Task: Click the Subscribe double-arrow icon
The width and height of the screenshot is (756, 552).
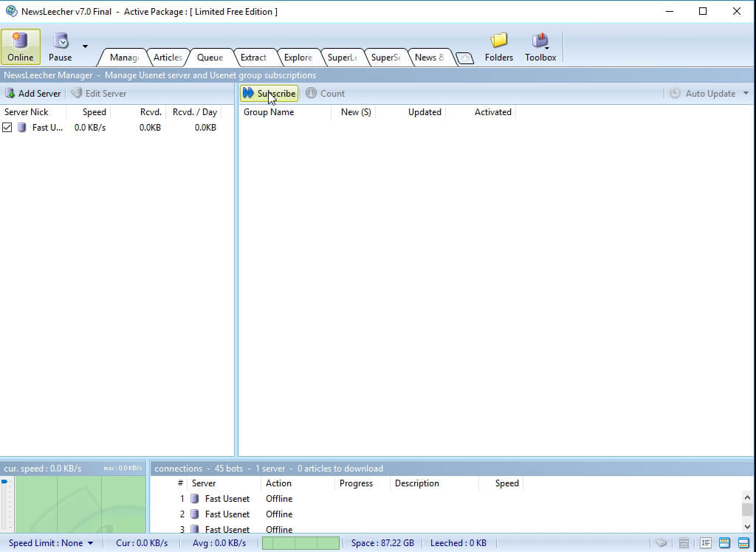Action: [x=248, y=93]
